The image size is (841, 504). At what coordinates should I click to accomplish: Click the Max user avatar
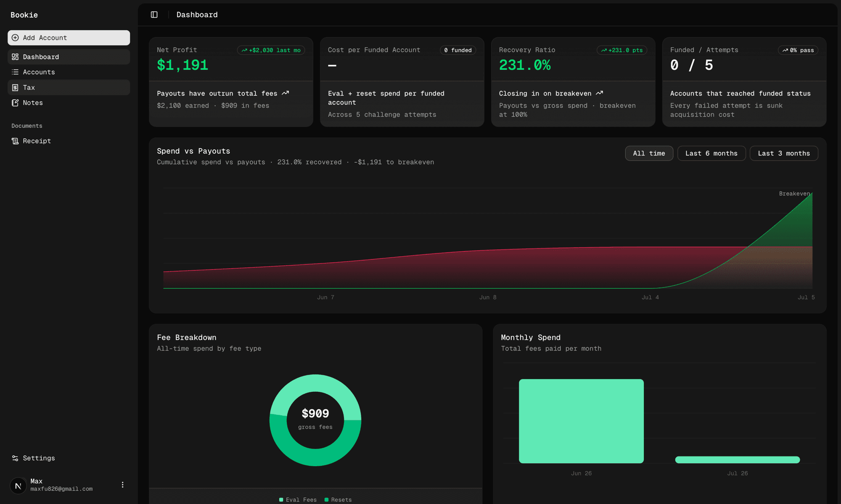(x=18, y=486)
